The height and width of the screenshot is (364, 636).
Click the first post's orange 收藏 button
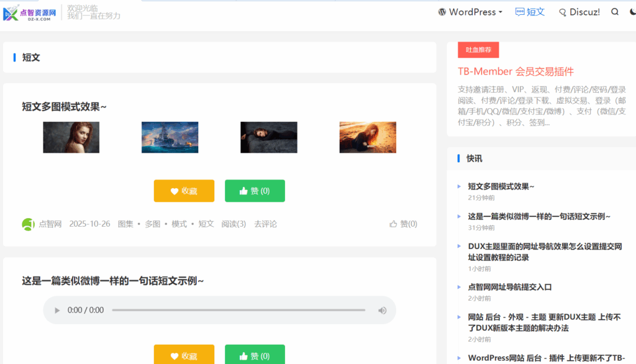click(184, 191)
